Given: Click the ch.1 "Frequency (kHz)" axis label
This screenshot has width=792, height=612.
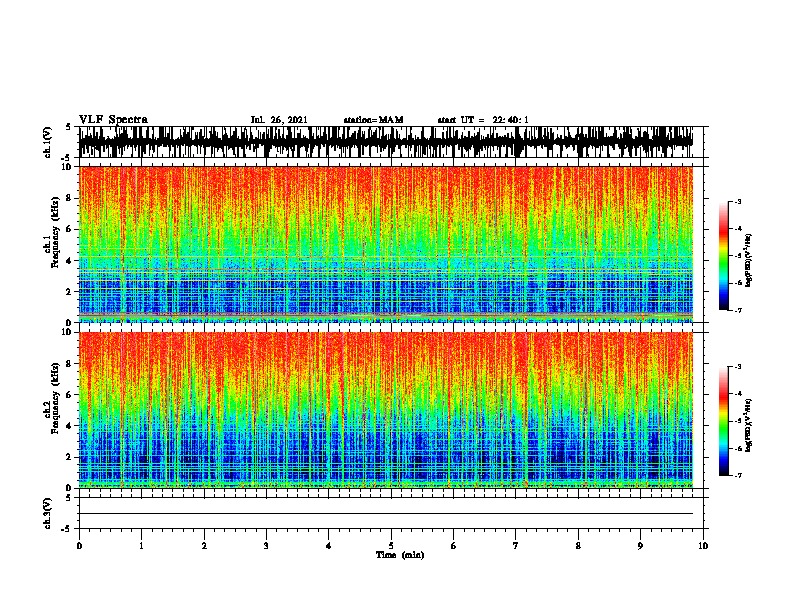Looking at the screenshot, I should (55, 233).
